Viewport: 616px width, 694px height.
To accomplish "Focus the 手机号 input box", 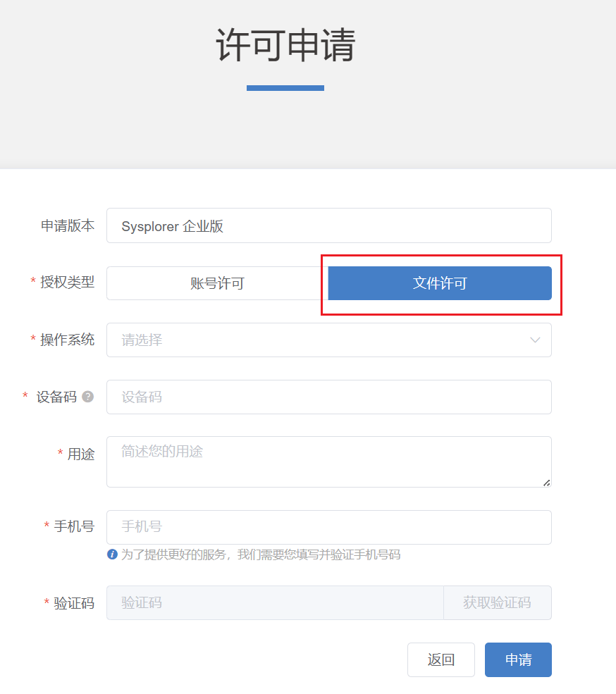I will tap(328, 527).
